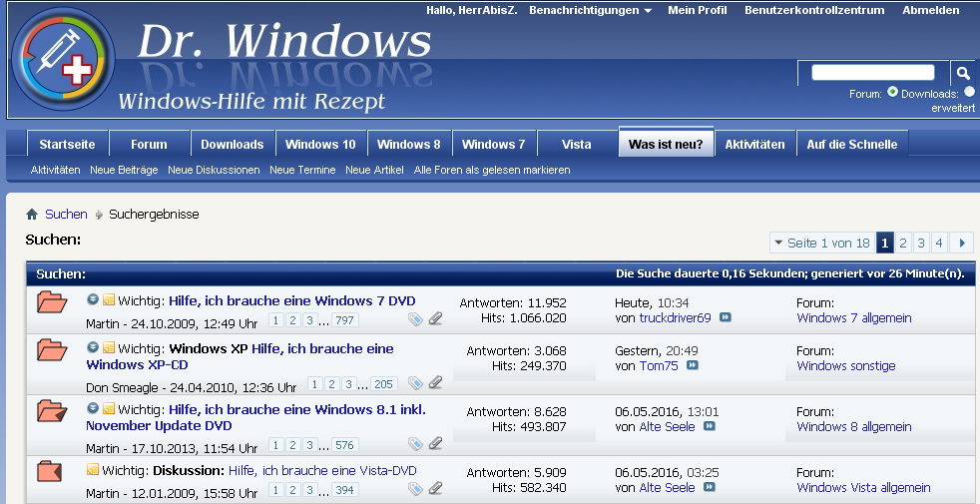Go to page 797 of Windows 7 DVD thread
980x504 pixels.
tap(344, 320)
